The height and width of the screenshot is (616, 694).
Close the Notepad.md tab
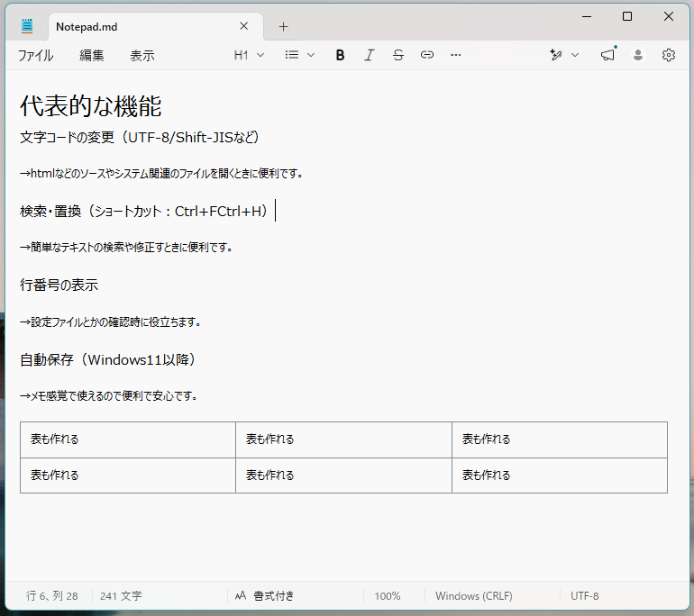[244, 26]
